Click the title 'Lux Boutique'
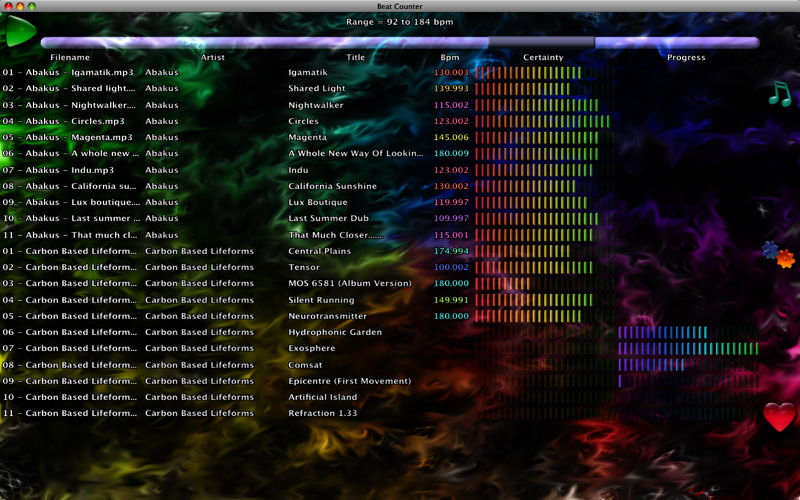800x500 pixels. [x=318, y=202]
